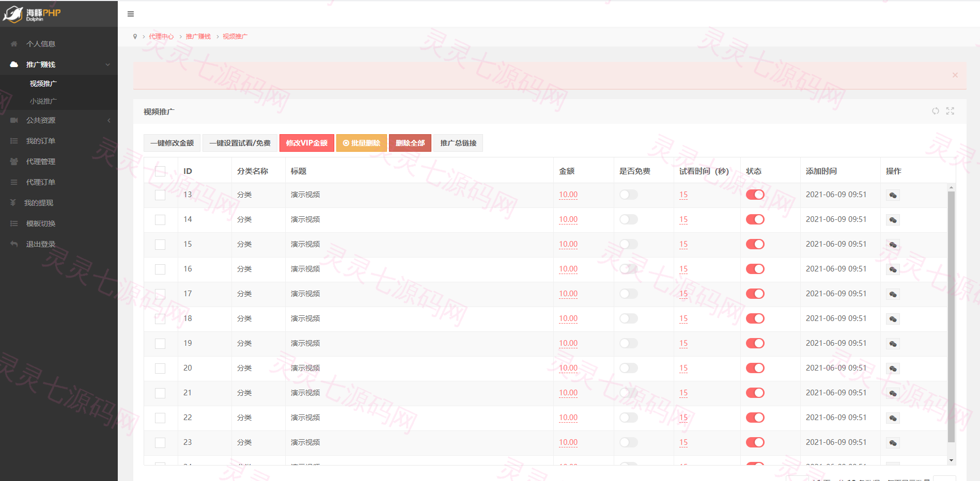Toggle 状态 switch for row ID 22
This screenshot has height=481, width=980.
(x=755, y=418)
